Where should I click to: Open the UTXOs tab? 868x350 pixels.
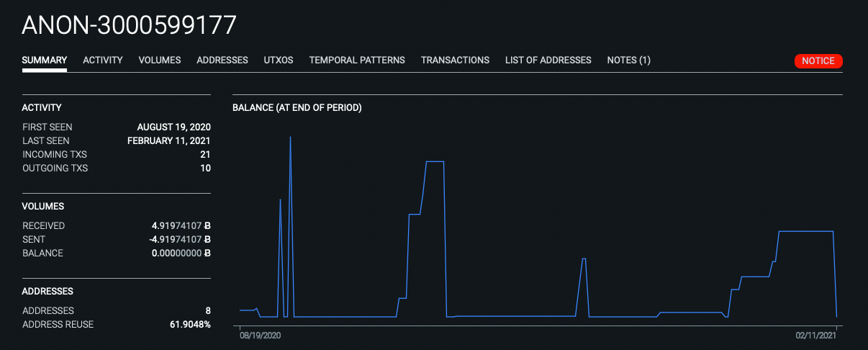279,60
